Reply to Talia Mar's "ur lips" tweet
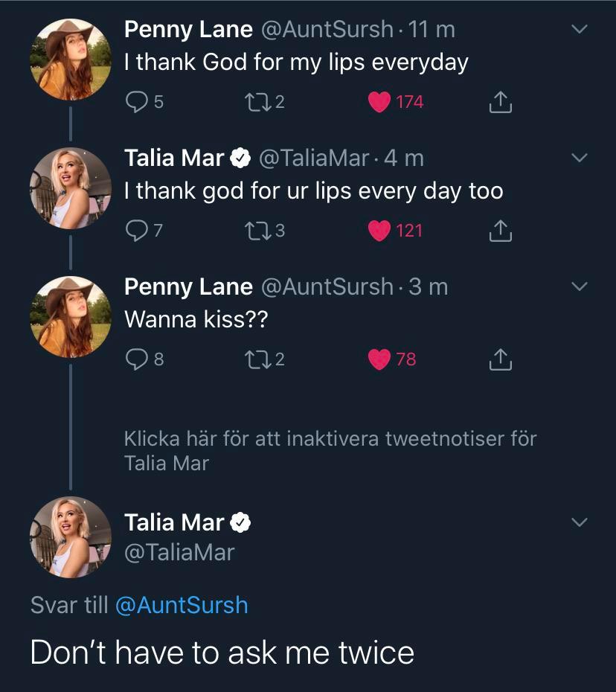This screenshot has height=692, width=616. (136, 231)
